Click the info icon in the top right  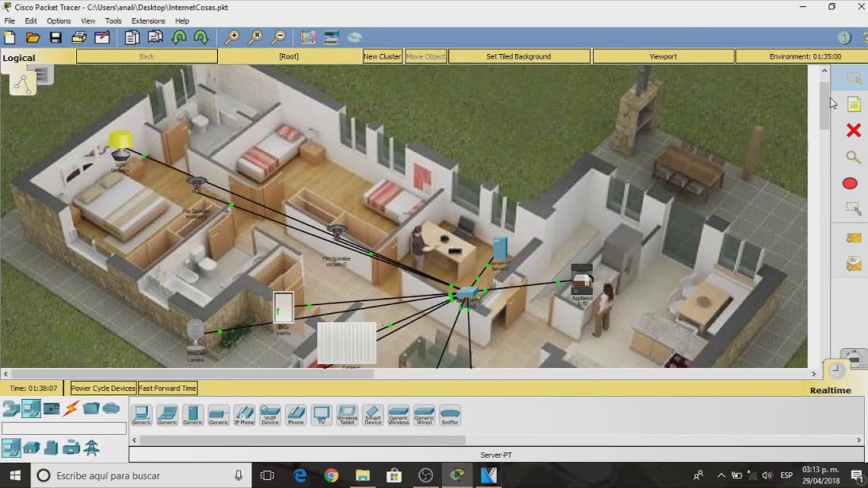844,38
